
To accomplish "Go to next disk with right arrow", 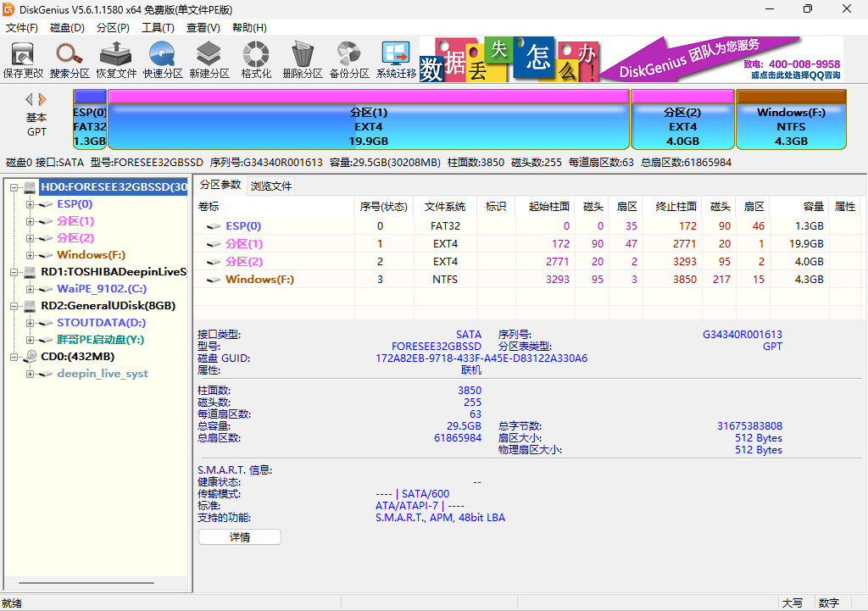I will [x=42, y=99].
